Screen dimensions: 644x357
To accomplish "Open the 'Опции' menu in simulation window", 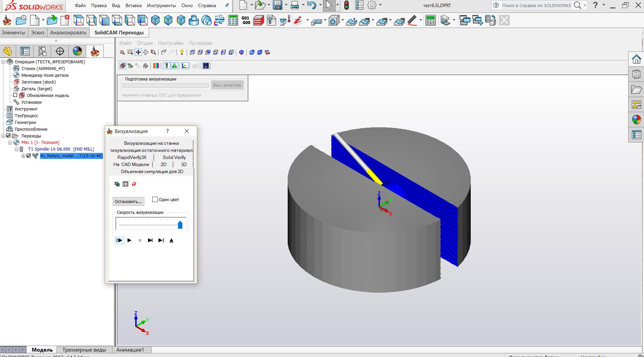I will click(145, 43).
